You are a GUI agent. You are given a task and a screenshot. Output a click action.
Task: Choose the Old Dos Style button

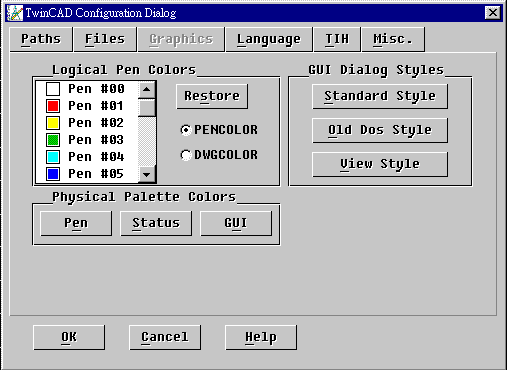[x=380, y=130]
